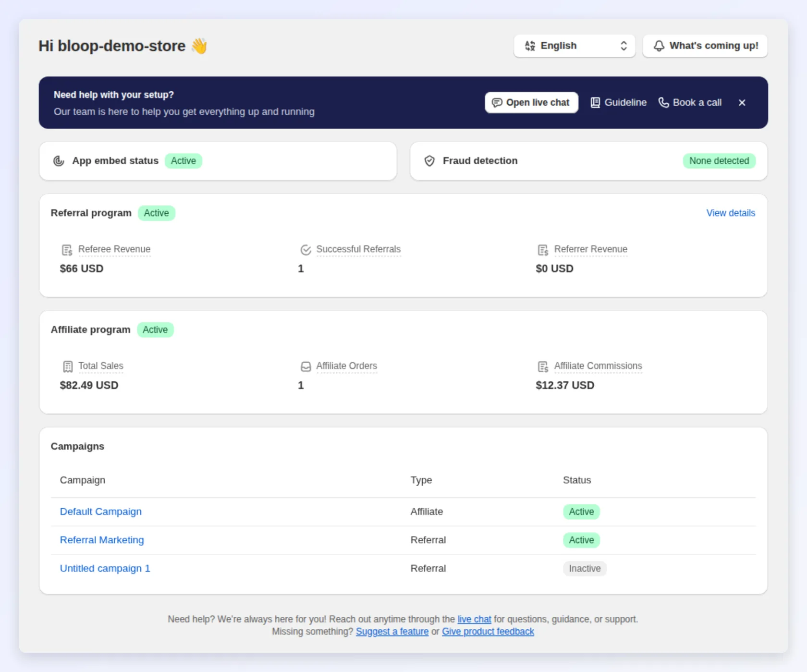Click the Give product feedback link

488,632
